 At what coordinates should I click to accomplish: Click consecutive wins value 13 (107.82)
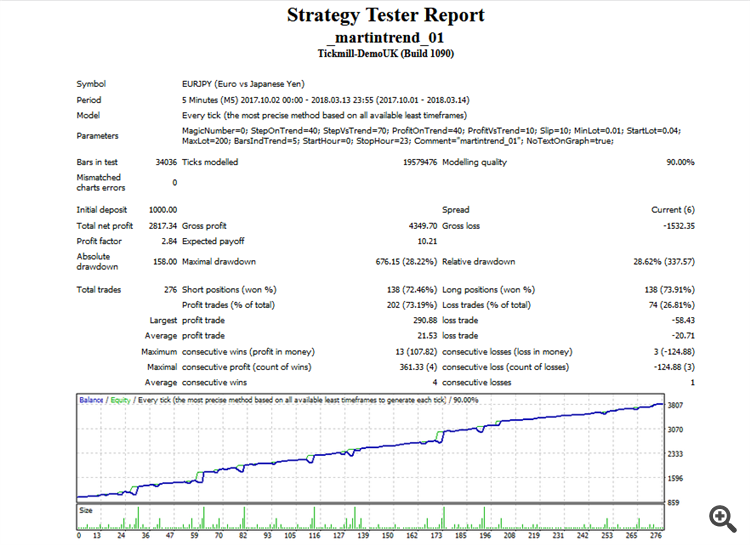416,352
